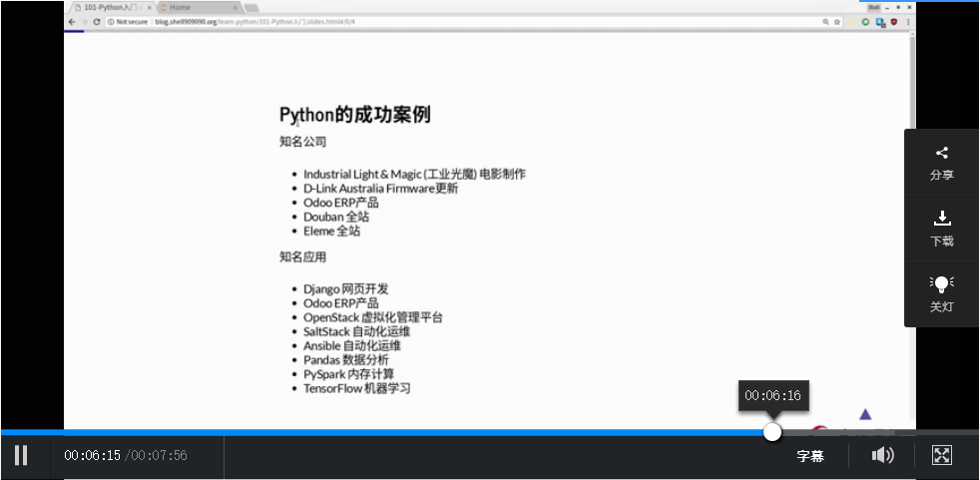Open the 字幕 subtitles option
Image resolution: width=980 pixels, height=480 pixels.
(810, 456)
